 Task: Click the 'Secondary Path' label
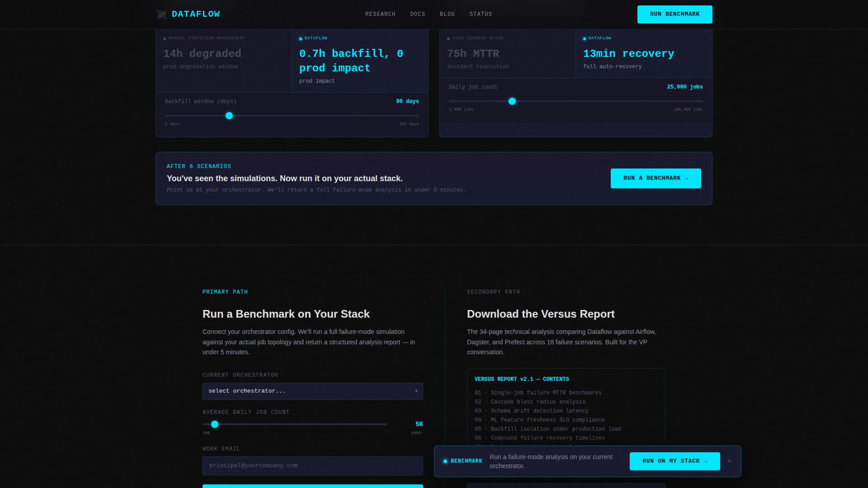click(x=493, y=292)
